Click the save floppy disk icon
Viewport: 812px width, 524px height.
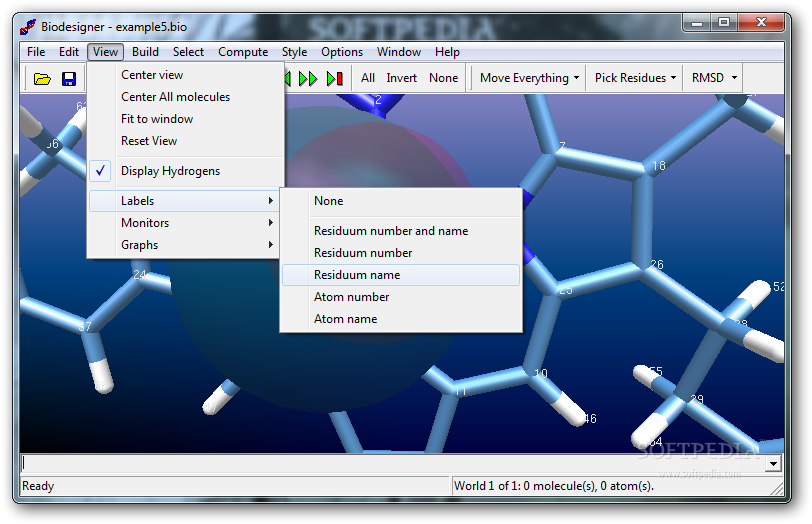point(69,79)
